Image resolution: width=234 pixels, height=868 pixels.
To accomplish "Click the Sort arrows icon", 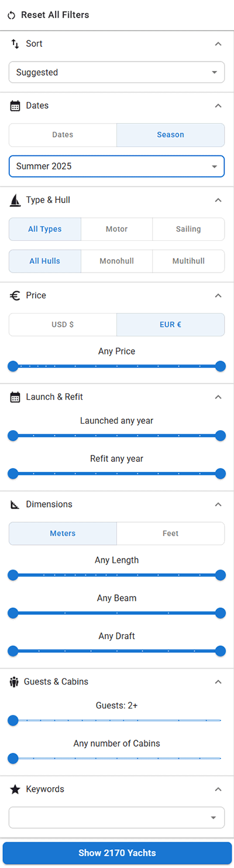I will (15, 44).
